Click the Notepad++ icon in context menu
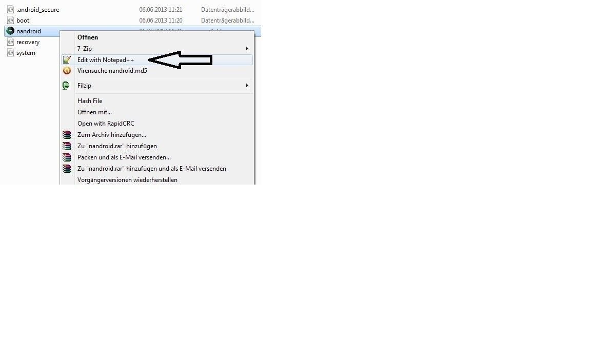Screen dimensions: 592x364 click(x=67, y=59)
